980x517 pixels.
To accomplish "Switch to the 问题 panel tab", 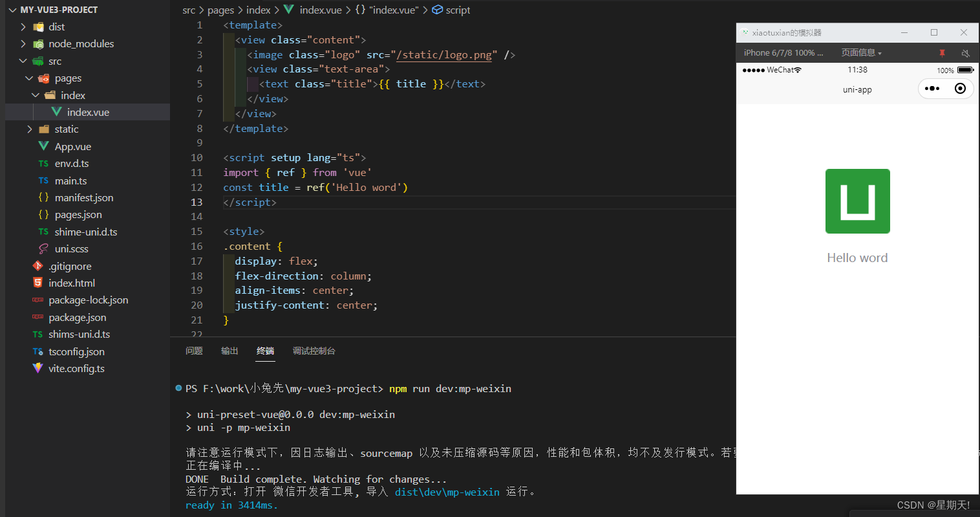I will [194, 351].
